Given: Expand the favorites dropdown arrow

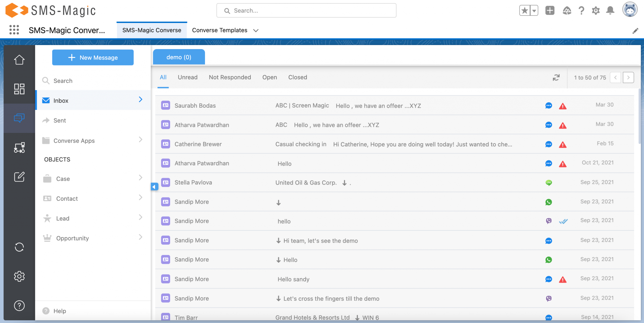Looking at the screenshot, I should [x=534, y=10].
